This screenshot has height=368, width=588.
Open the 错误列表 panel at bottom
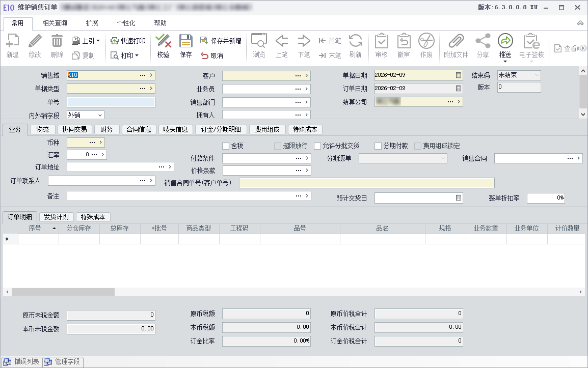pos(22,362)
